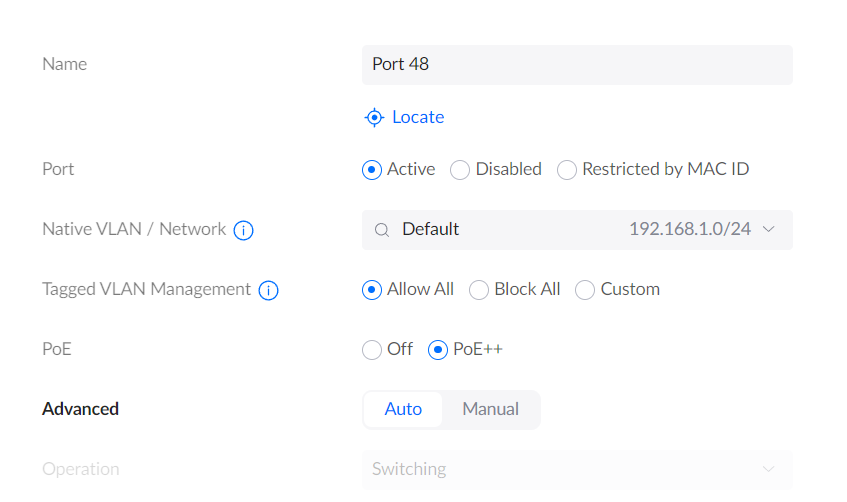The width and height of the screenshot is (847, 502).
Task: Choose Block All tagged VLANs
Action: [x=479, y=290]
